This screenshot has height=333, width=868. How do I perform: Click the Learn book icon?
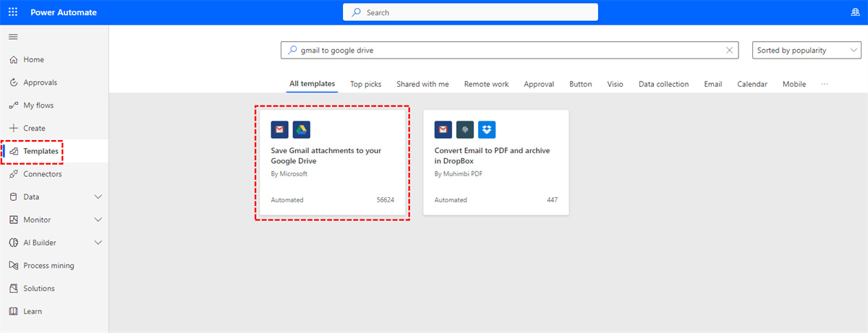click(x=13, y=311)
